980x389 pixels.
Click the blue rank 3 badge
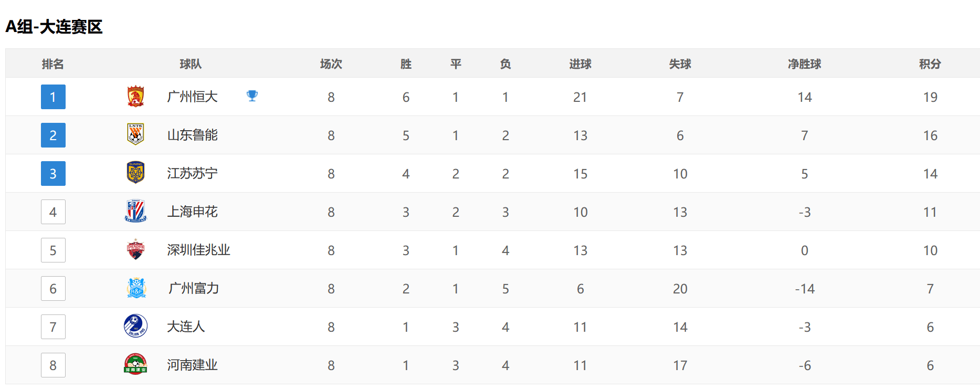[53, 173]
